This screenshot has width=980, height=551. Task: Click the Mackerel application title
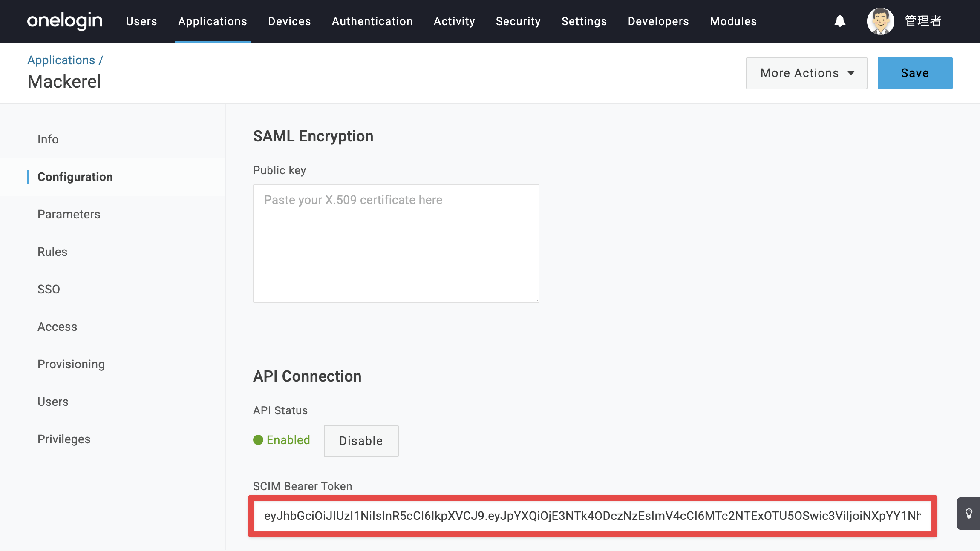pyautogui.click(x=64, y=81)
